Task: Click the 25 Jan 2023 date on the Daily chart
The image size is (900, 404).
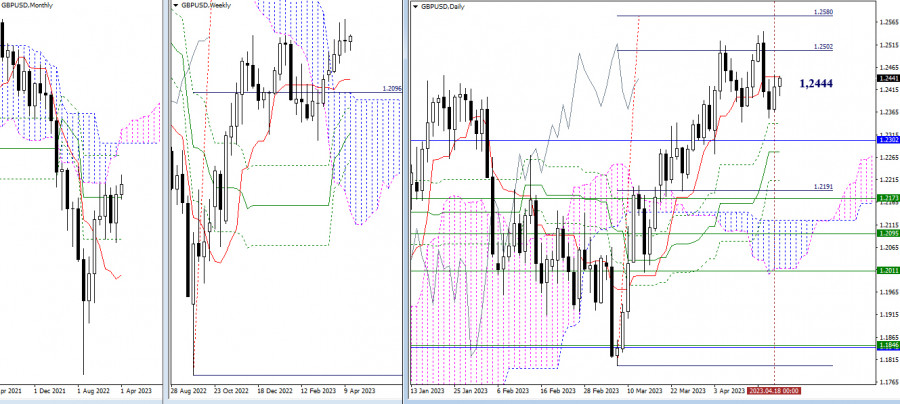Action: [470, 390]
